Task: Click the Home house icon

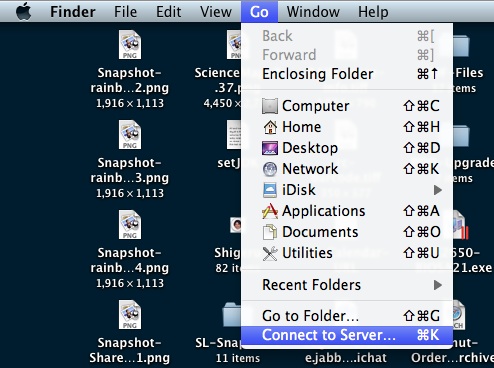Action: tap(270, 127)
